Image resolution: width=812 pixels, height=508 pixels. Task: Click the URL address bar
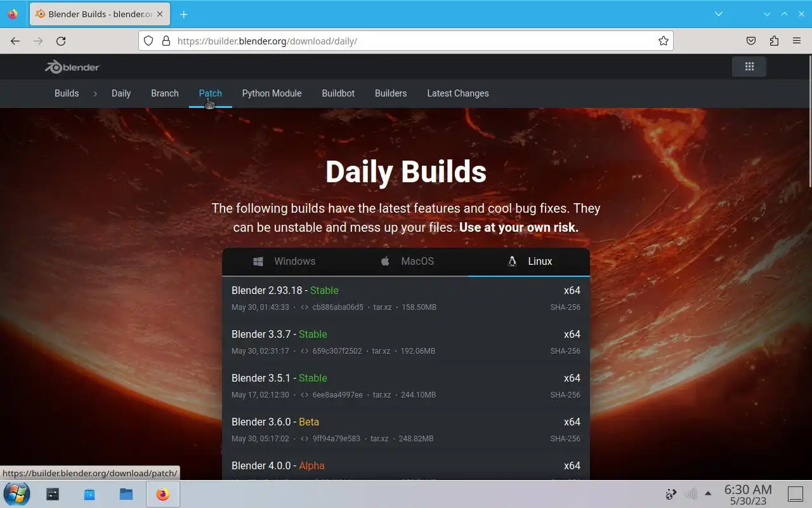tap(406, 41)
